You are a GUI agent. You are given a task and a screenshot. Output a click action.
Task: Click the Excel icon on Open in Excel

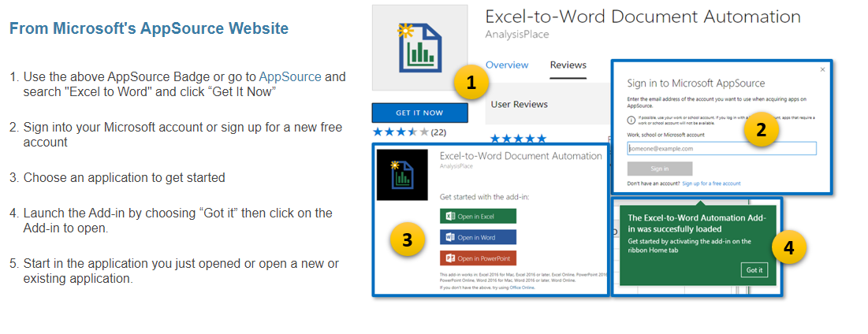point(450,216)
